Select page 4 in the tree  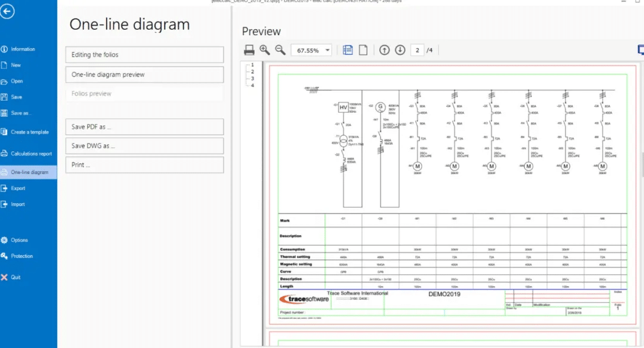click(x=253, y=85)
